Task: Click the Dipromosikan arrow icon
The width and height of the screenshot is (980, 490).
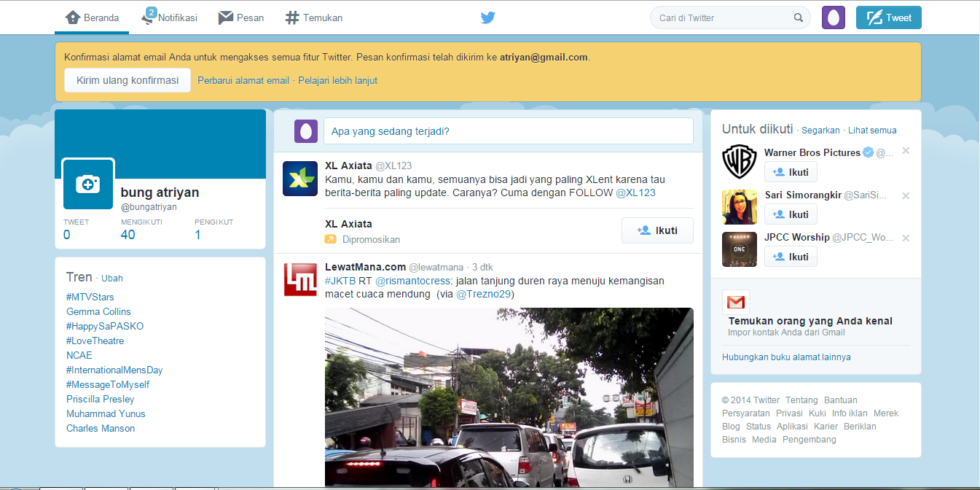Action: [x=331, y=239]
